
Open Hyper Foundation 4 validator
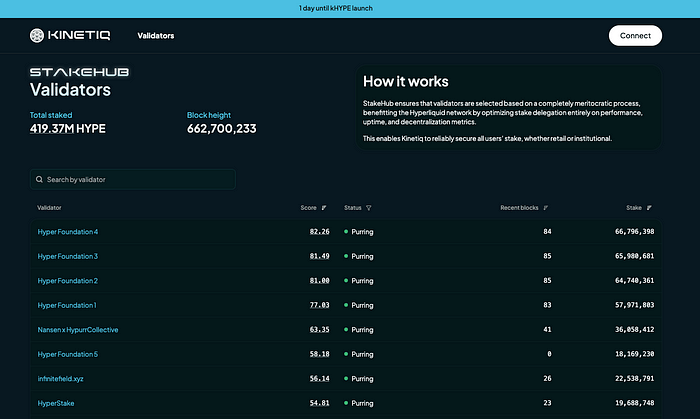click(68, 232)
